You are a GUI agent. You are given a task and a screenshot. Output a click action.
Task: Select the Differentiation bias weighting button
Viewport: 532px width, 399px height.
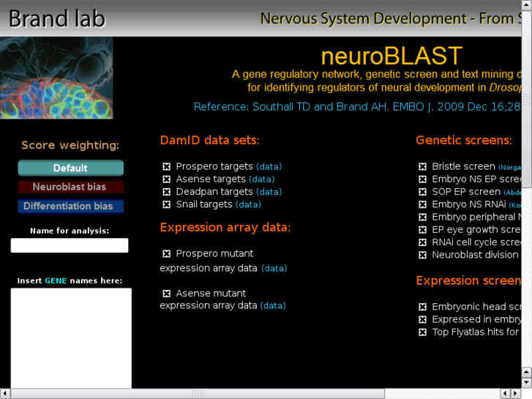(x=70, y=206)
